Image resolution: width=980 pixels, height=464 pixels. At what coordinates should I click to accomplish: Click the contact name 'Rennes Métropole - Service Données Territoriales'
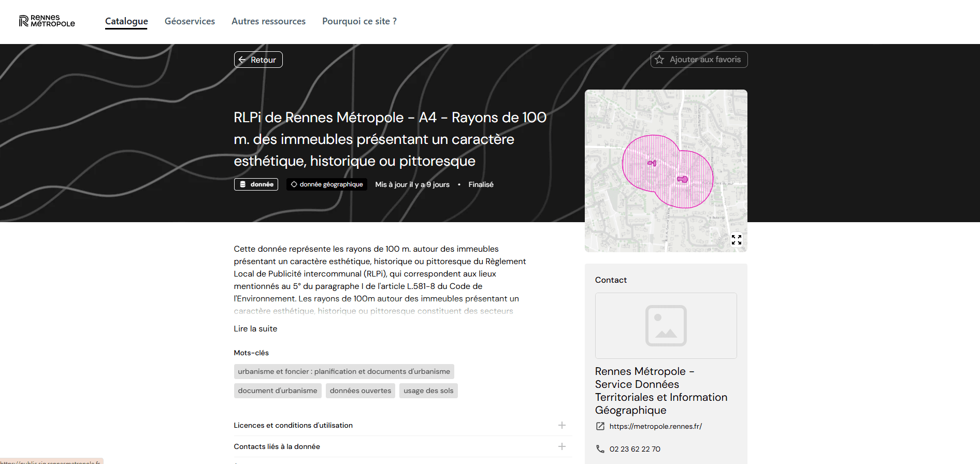[661, 390]
